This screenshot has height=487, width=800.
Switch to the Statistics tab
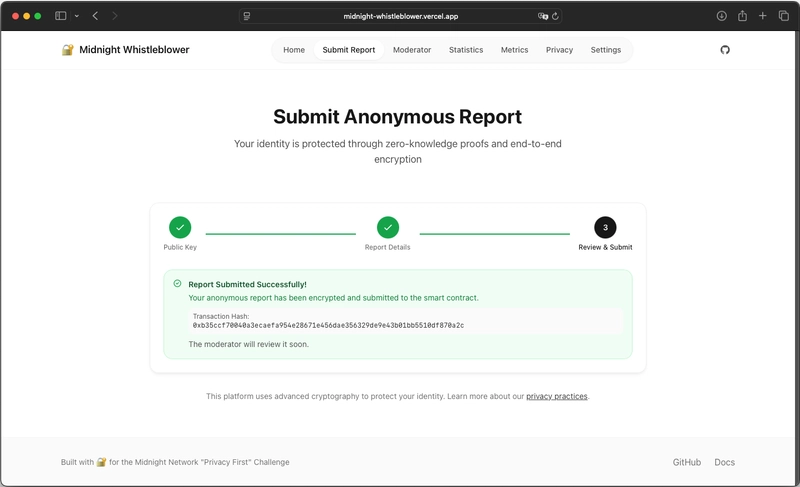[x=466, y=50]
